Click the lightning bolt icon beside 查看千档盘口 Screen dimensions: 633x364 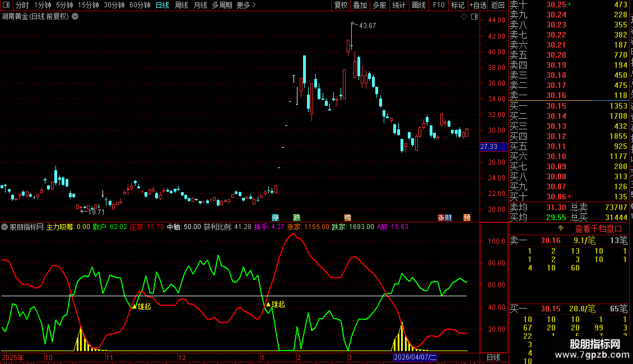click(x=561, y=228)
